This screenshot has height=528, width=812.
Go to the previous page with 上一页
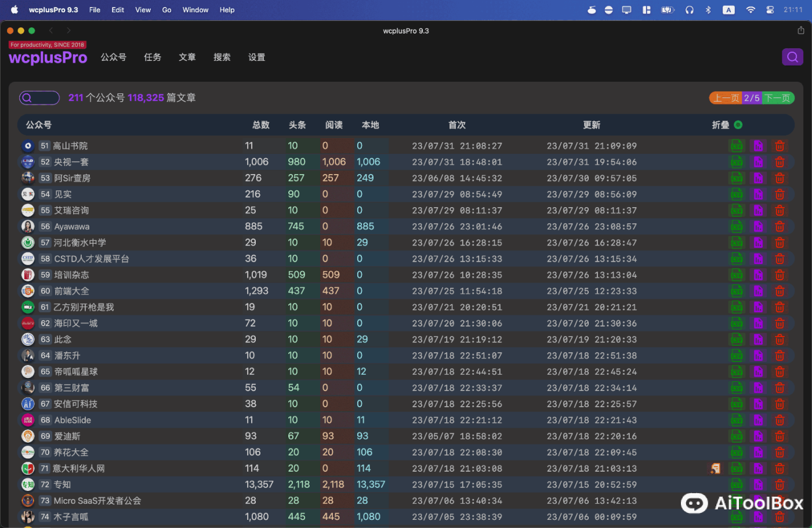(x=725, y=97)
